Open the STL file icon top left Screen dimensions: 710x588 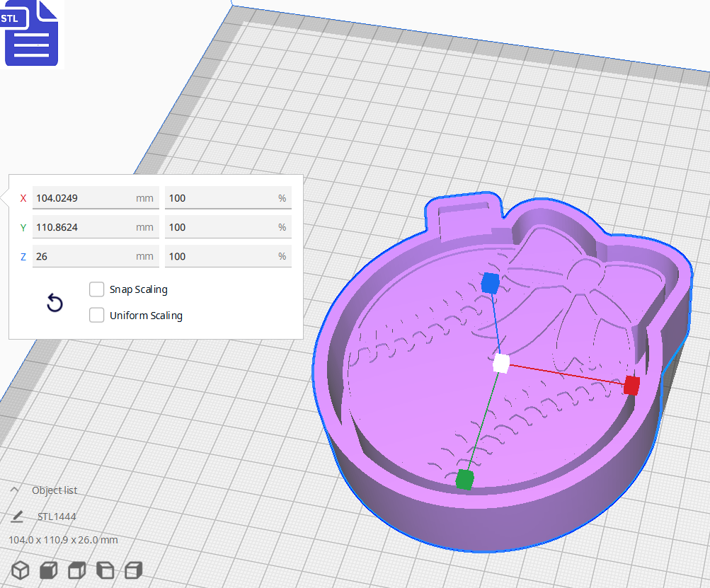(x=31, y=33)
